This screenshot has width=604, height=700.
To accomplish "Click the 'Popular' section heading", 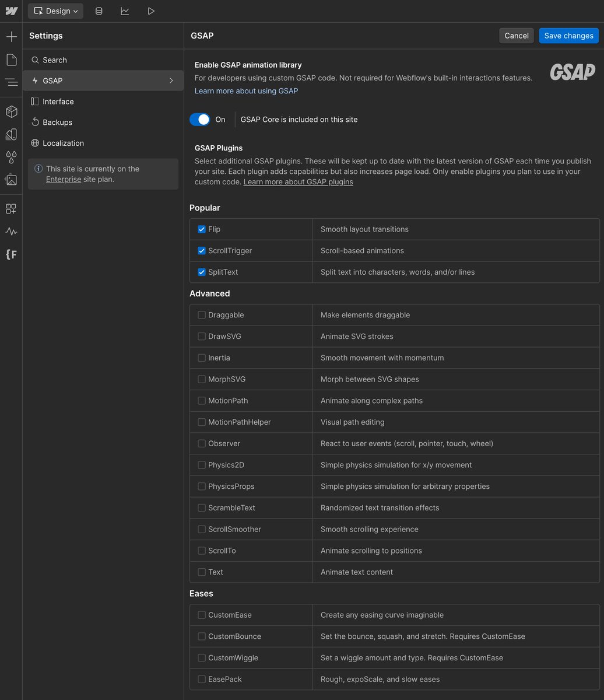I will (x=205, y=208).
